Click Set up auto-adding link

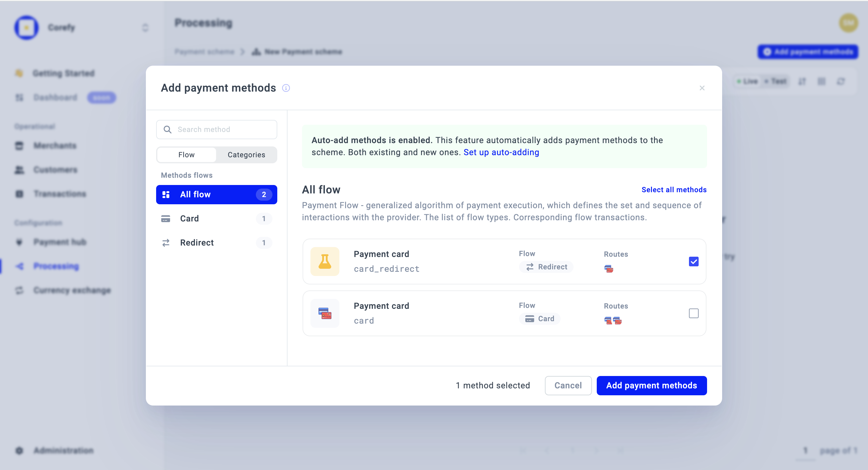[501, 152]
